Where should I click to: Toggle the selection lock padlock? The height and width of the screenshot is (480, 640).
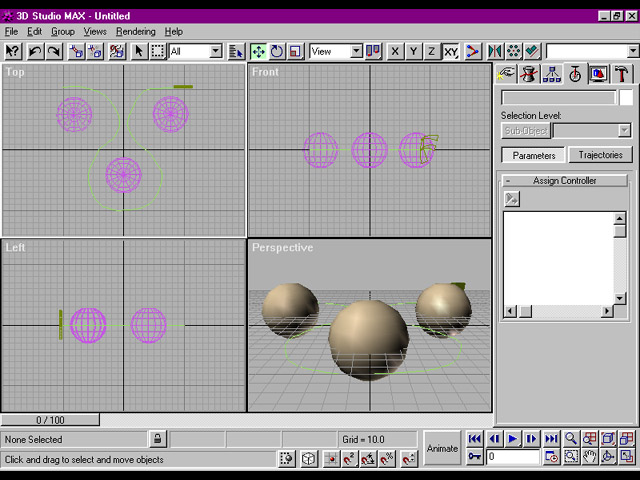157,439
